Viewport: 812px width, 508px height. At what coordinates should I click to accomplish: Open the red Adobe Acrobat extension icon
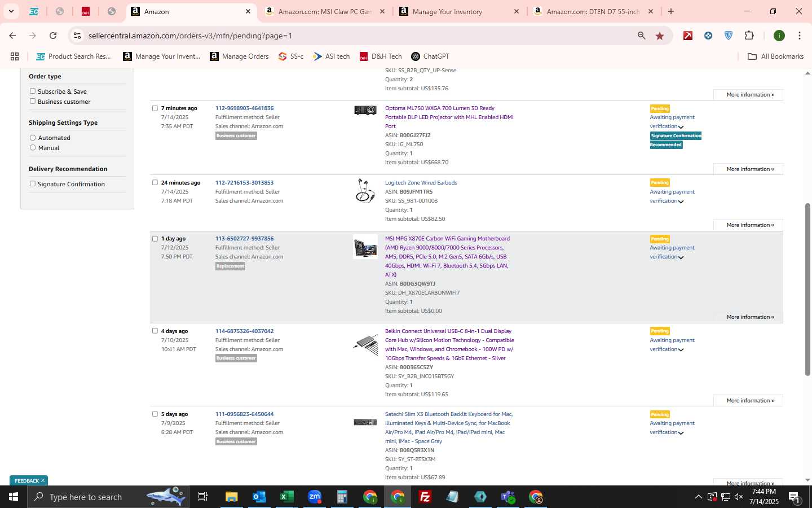coord(688,36)
